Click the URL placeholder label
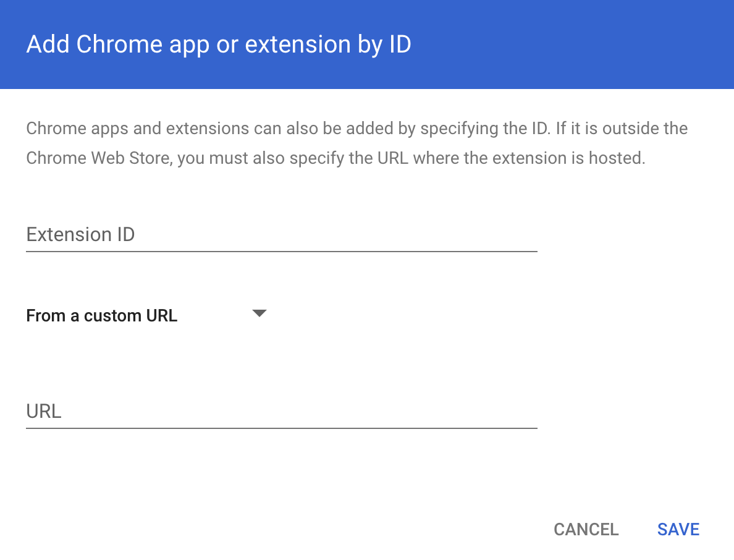The height and width of the screenshot is (560, 734). pos(43,410)
